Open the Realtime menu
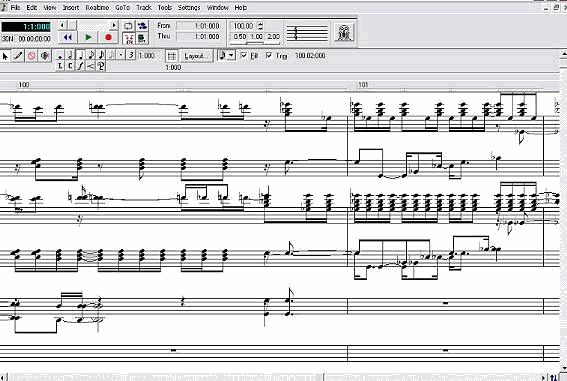567x381 pixels. click(x=97, y=7)
